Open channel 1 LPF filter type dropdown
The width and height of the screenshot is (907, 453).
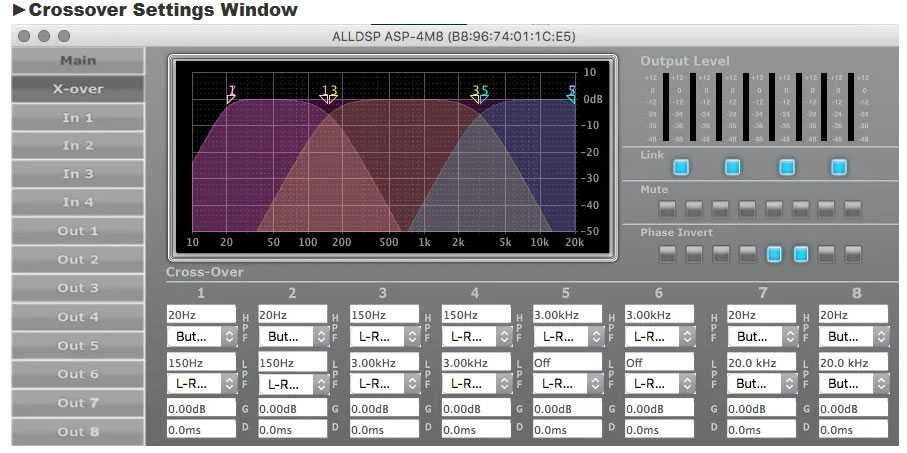(x=201, y=384)
